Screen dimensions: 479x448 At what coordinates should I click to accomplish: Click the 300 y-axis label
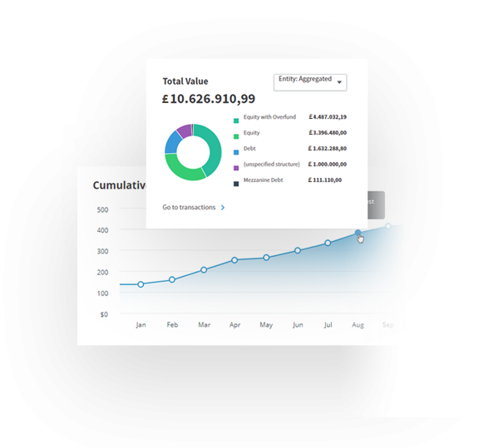[102, 251]
